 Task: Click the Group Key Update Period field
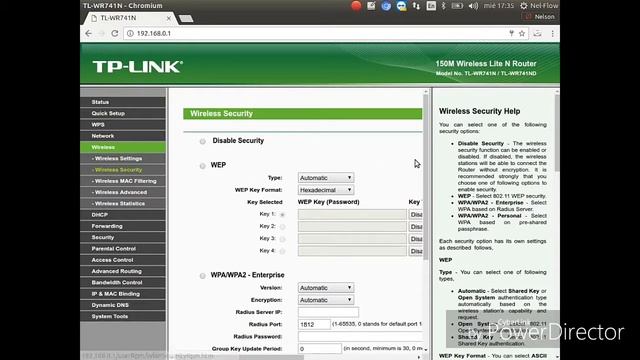pos(320,349)
